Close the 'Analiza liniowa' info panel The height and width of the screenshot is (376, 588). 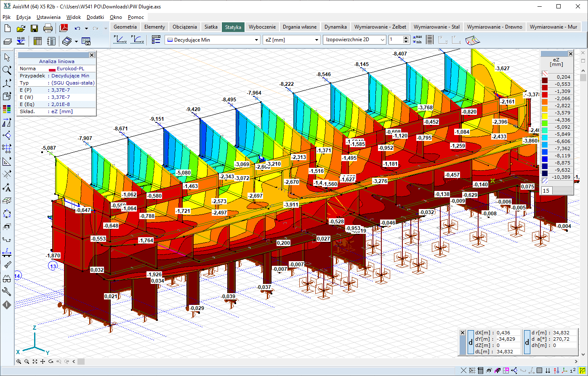click(92, 55)
